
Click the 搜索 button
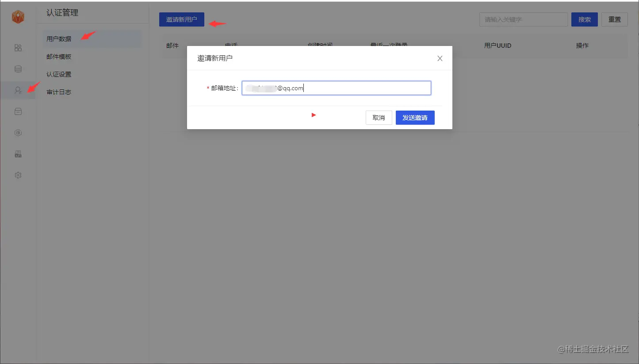point(585,19)
